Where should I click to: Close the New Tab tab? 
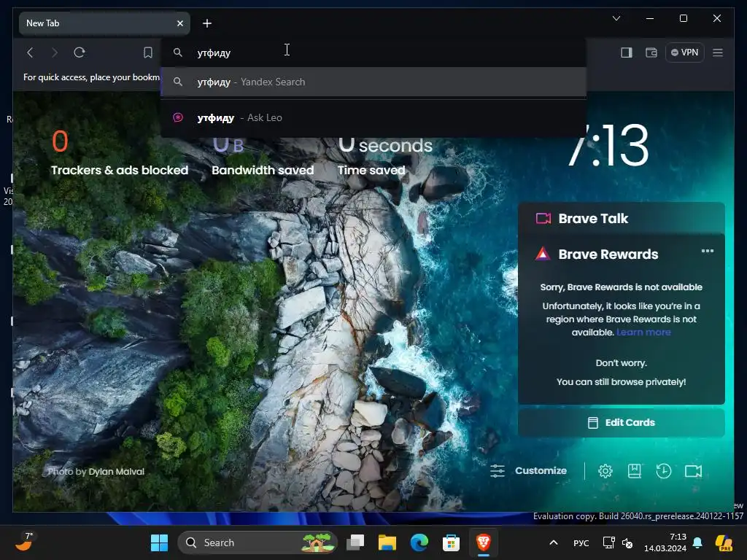click(180, 23)
